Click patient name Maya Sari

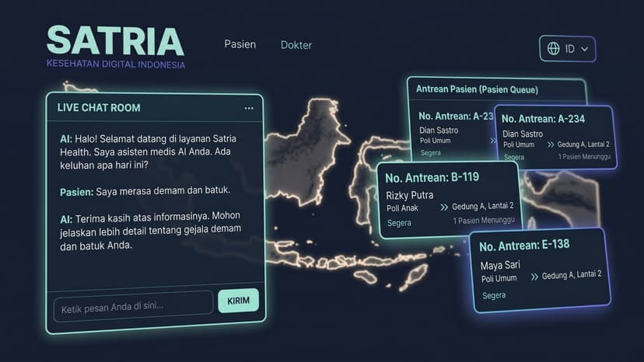click(x=500, y=265)
